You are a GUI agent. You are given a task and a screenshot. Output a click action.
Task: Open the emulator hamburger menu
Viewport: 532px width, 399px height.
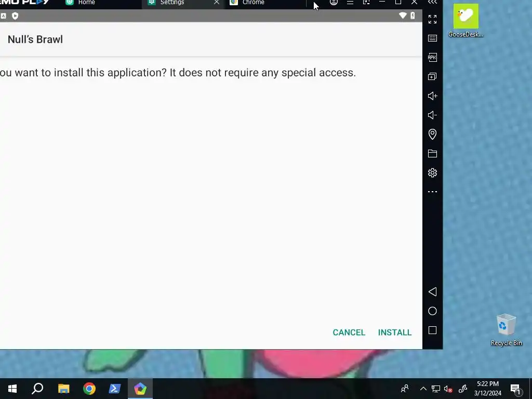350,3
